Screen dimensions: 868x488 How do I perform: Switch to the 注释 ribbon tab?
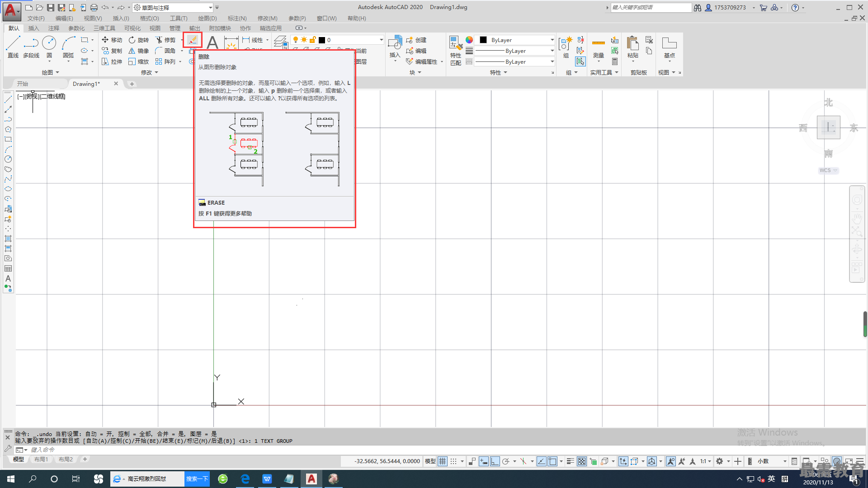(x=53, y=28)
